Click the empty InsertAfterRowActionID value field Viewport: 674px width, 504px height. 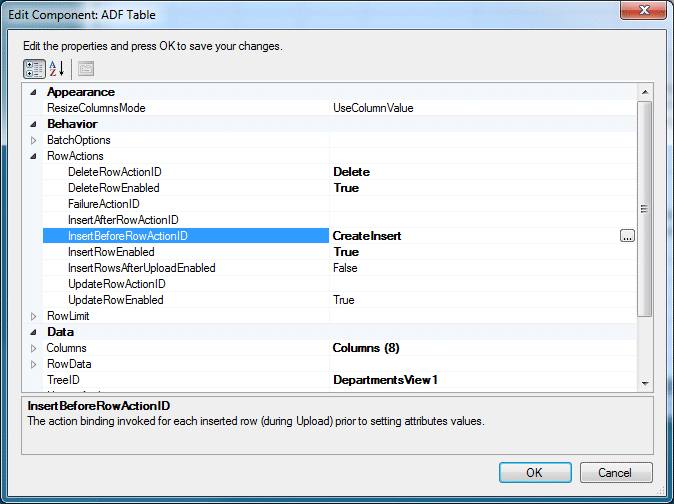pyautogui.click(x=483, y=220)
